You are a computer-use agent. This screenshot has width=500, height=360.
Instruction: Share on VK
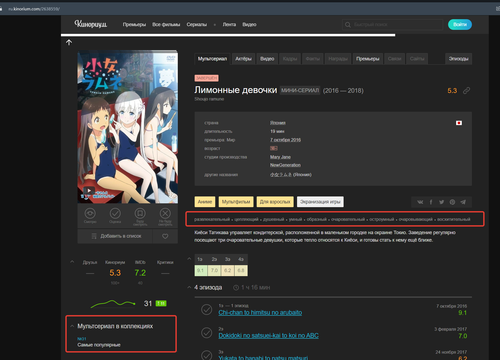[420, 202]
